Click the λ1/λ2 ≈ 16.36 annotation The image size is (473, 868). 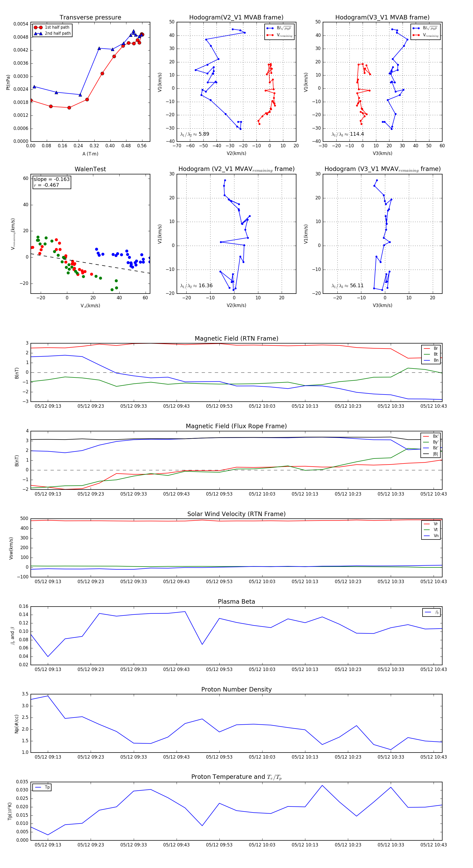pyautogui.click(x=196, y=286)
